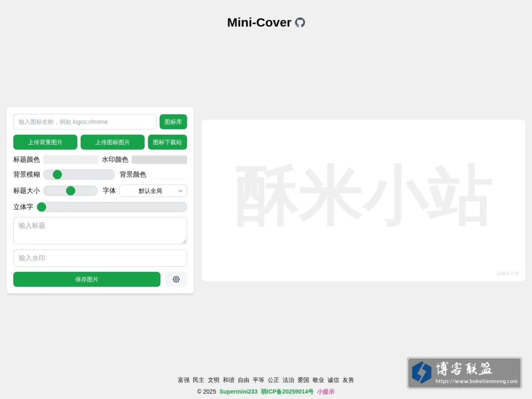The height and width of the screenshot is (399, 532).
Task: Adjust the 立体字 3D text slider
Action: click(112, 207)
